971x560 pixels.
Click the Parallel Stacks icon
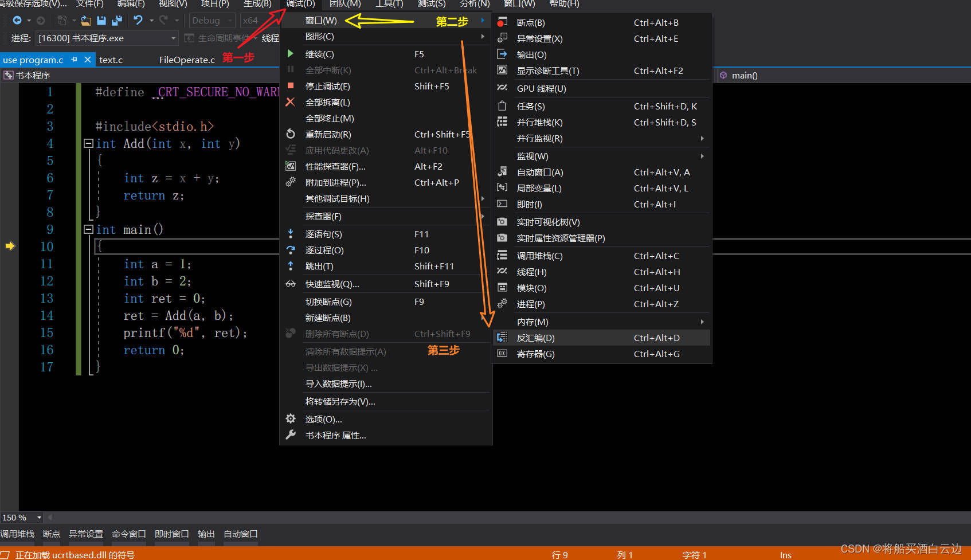point(502,122)
